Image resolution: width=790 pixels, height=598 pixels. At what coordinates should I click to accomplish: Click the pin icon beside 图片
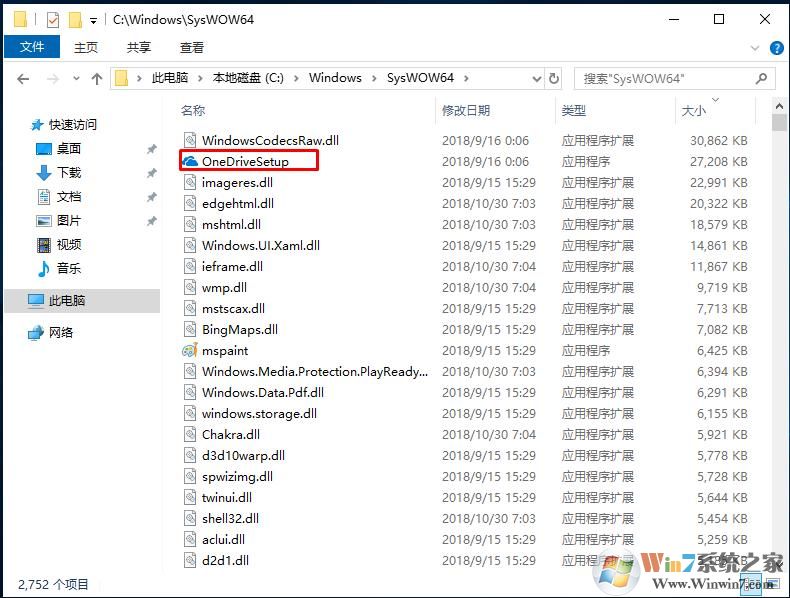click(x=151, y=221)
